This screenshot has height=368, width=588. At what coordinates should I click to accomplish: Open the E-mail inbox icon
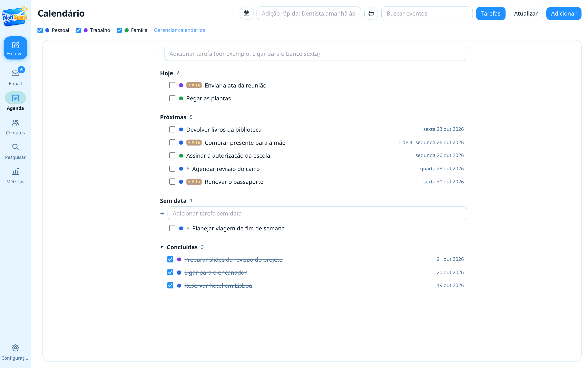(15, 73)
